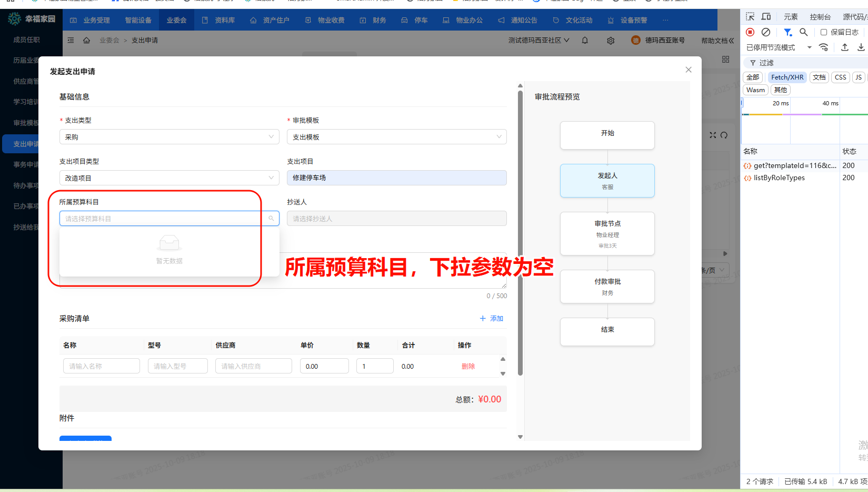The image size is (868, 492).
Task: Switch to the 控制台 DevTools tab
Action: 820,16
